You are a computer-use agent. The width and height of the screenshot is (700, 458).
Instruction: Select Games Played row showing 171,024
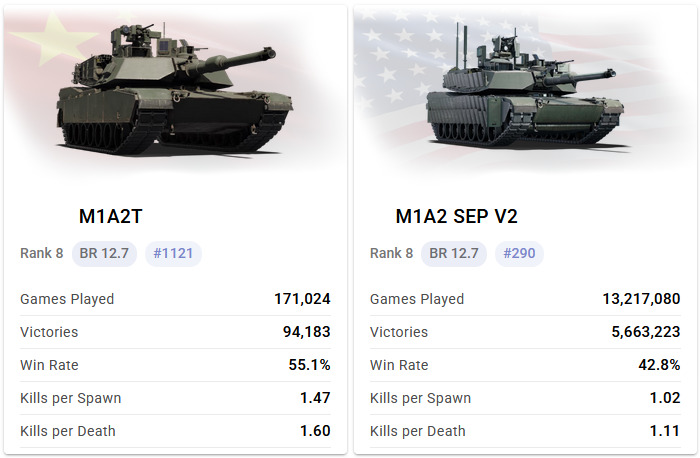(x=175, y=299)
